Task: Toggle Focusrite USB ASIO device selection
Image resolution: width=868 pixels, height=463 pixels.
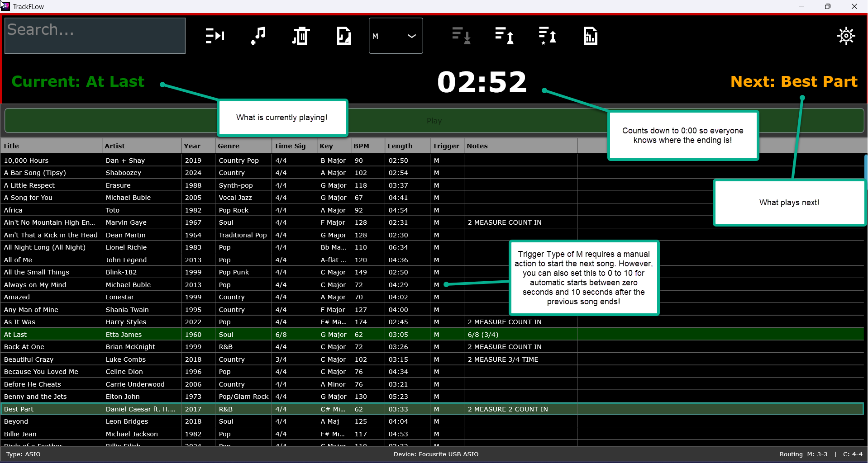Action: (435, 454)
